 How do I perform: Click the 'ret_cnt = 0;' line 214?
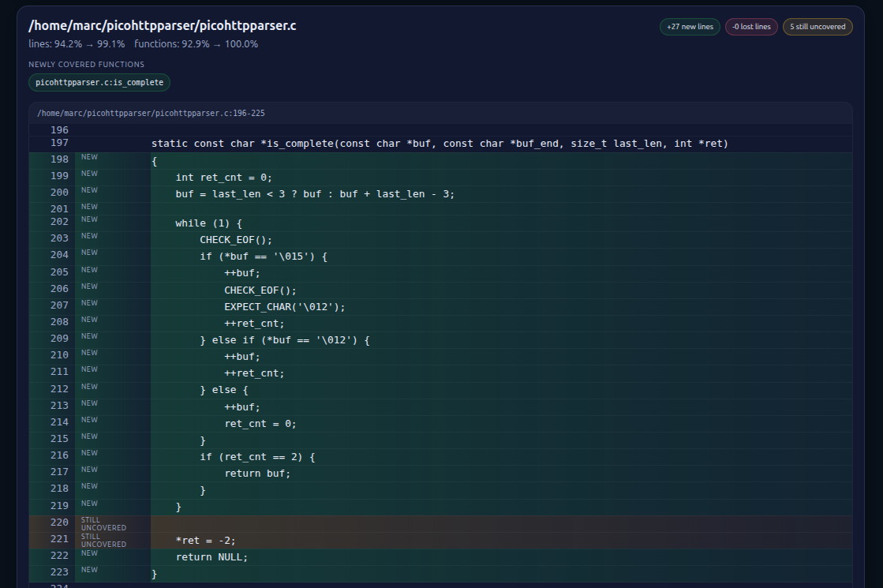coord(260,424)
